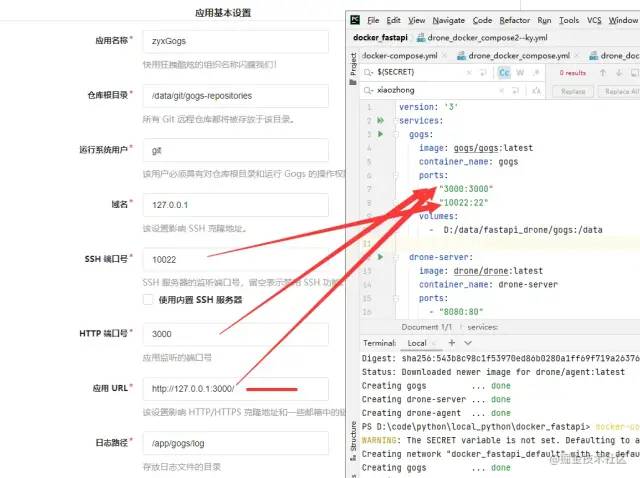Open search history dropdown beside ${SECRET}

point(368,72)
